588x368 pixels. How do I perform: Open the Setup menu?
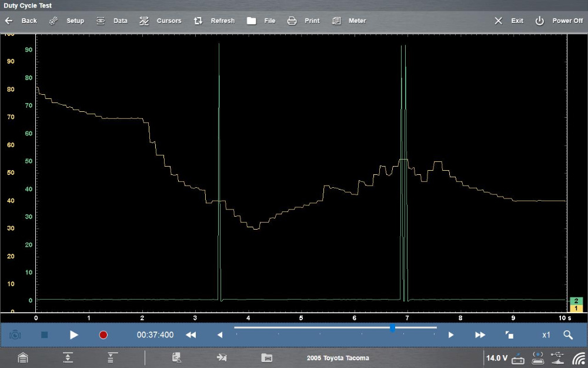click(66, 21)
